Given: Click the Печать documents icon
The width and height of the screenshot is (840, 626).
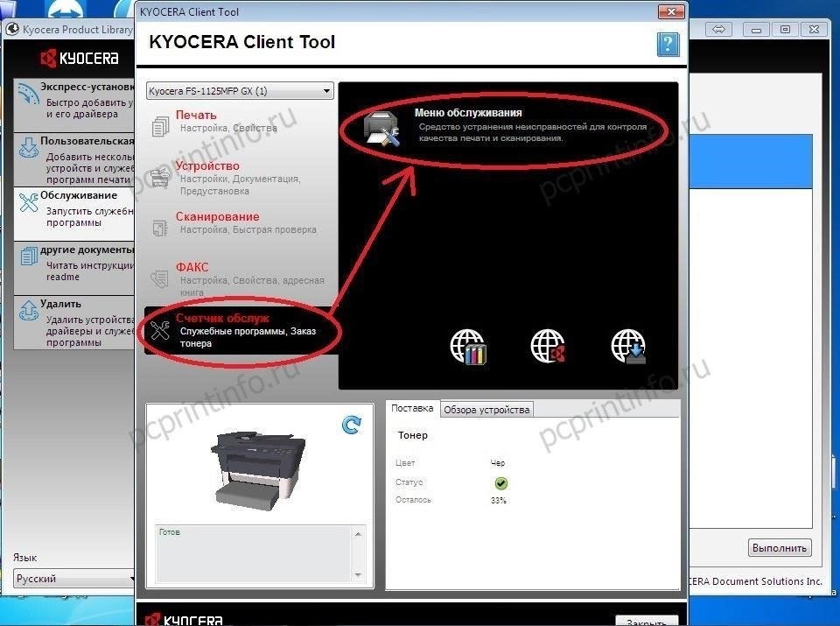Looking at the screenshot, I should (x=160, y=126).
